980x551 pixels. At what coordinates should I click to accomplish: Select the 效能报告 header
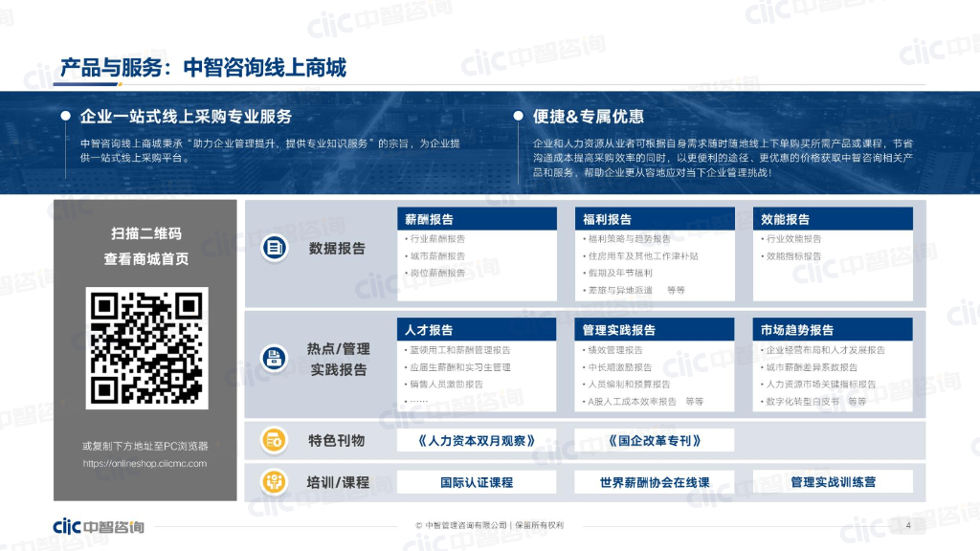(x=833, y=219)
